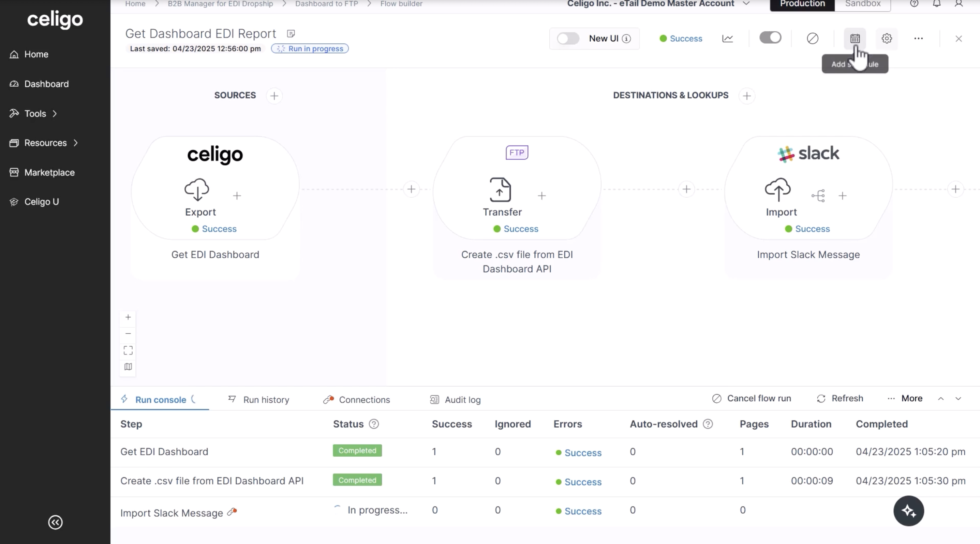The image size is (980, 544).
Task: Open the AI assistant sparkle button
Action: pyautogui.click(x=908, y=511)
